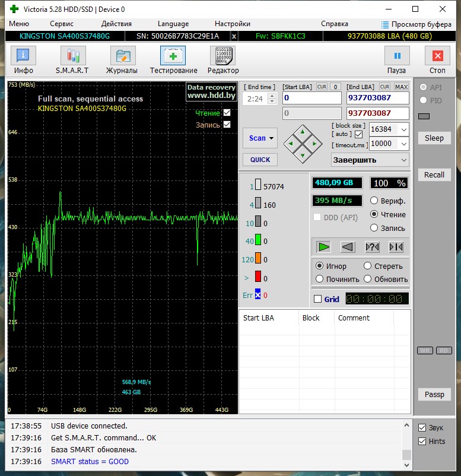Click the Passp button
Image resolution: width=461 pixels, height=476 pixels.
(434, 394)
